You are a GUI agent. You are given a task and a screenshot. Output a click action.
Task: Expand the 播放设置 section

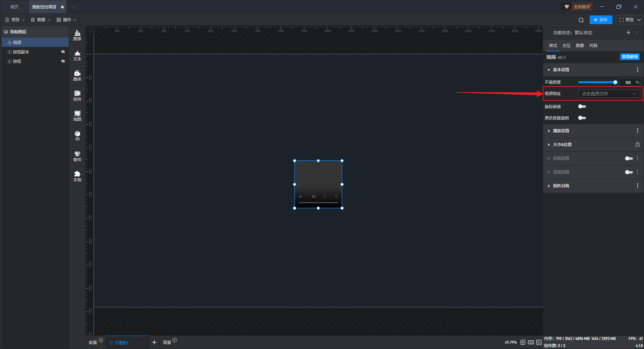tap(549, 131)
